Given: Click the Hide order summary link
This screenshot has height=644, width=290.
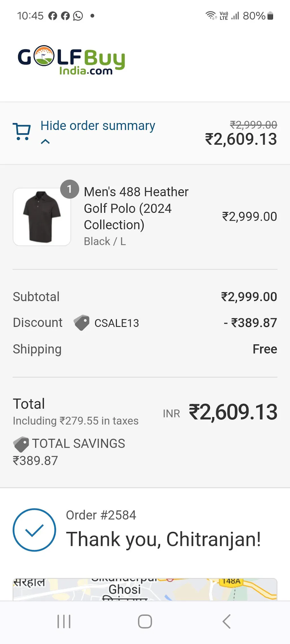Looking at the screenshot, I should [98, 126].
